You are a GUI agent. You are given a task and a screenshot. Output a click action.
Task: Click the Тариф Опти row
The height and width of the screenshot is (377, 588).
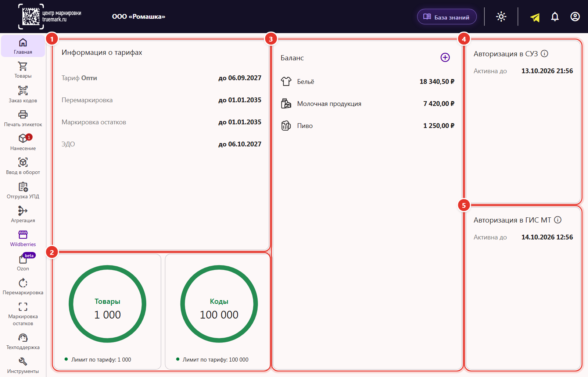coord(161,78)
